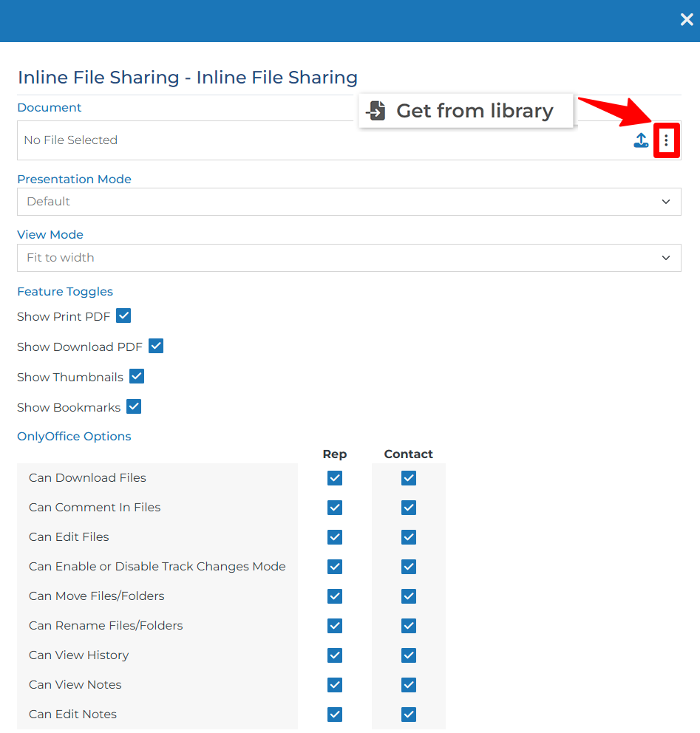Toggle Contact checkbox for Can View Notes

pyautogui.click(x=409, y=685)
